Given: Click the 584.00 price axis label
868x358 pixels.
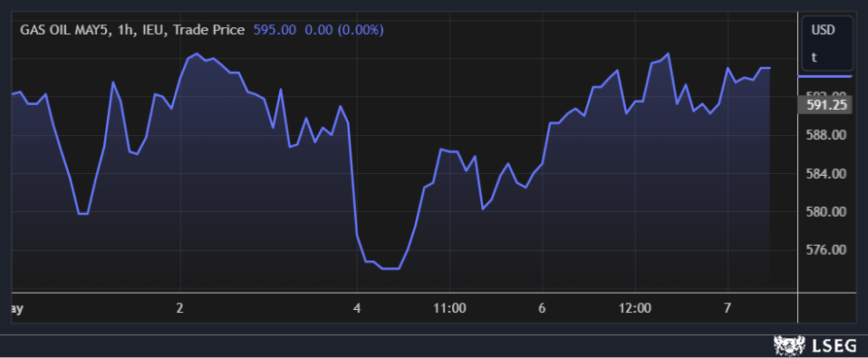Looking at the screenshot, I should point(826,174).
